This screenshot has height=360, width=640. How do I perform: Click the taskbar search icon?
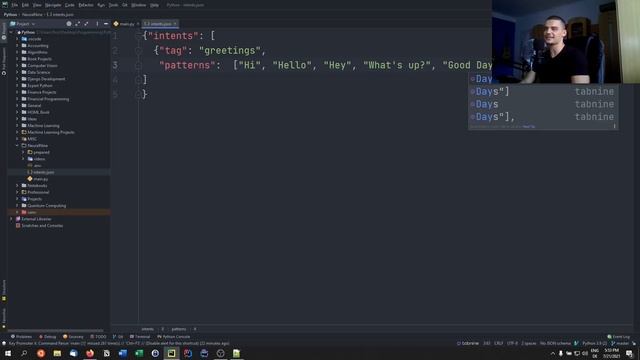(24, 353)
